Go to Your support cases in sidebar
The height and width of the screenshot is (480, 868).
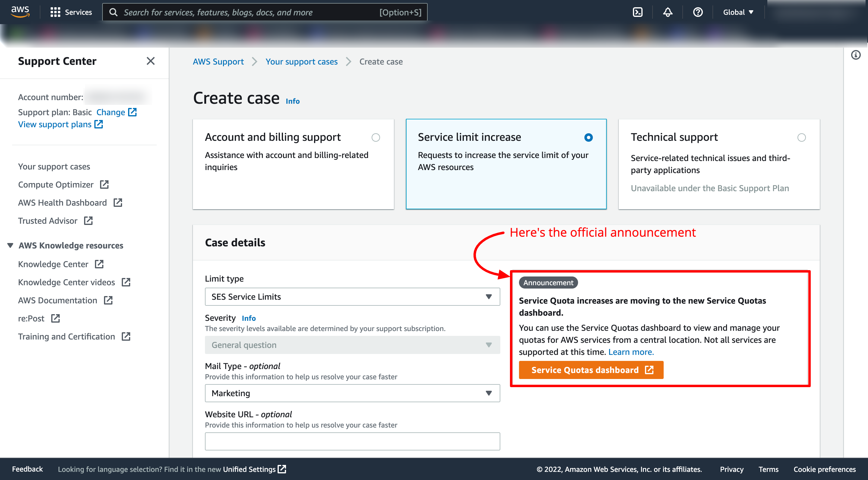[54, 166]
